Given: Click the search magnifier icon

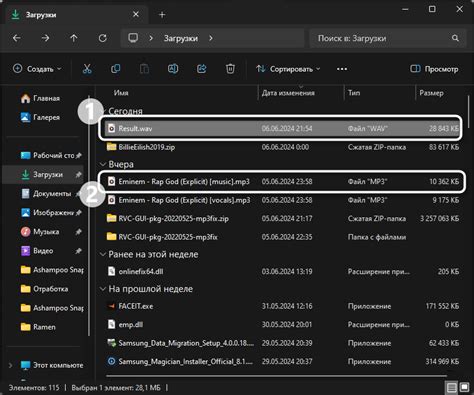Looking at the screenshot, I should coord(455,38).
